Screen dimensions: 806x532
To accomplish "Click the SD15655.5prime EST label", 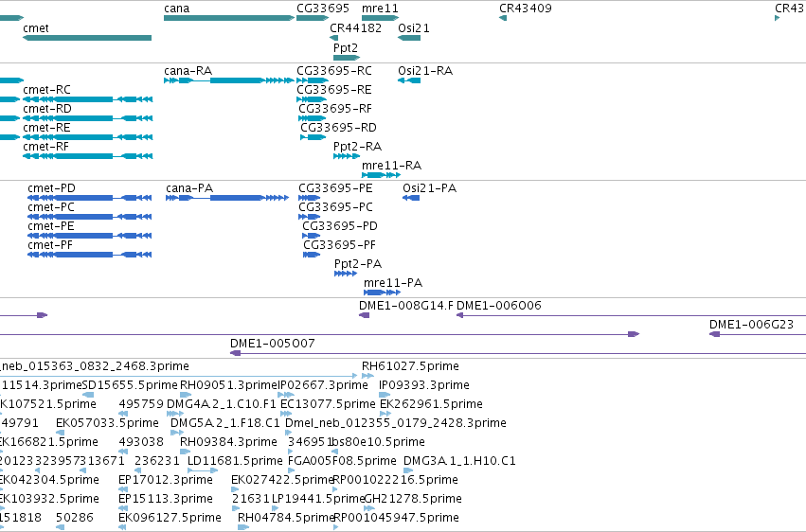I will 130,385.
